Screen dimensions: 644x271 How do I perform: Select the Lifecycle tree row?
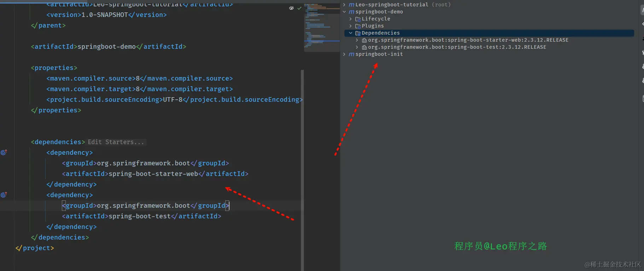pyautogui.click(x=489, y=19)
